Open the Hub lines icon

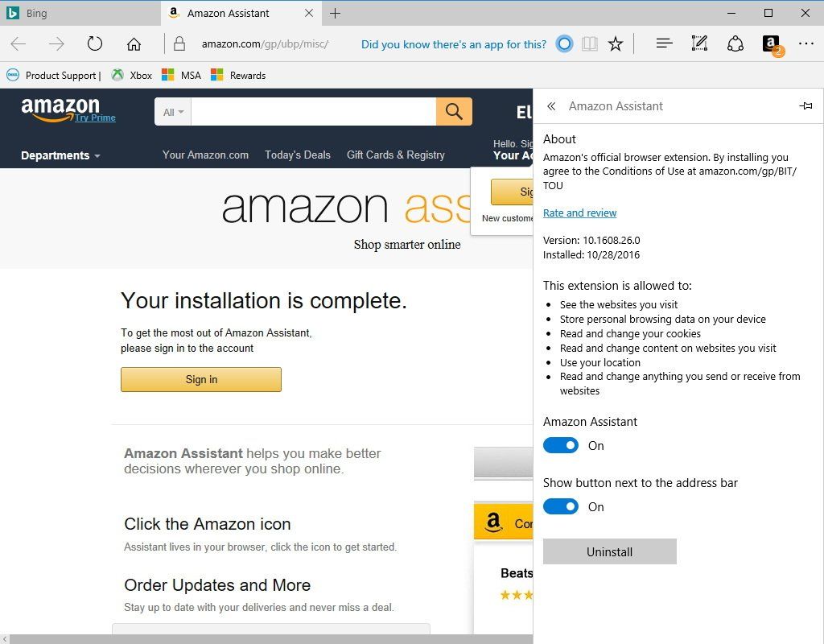(664, 44)
